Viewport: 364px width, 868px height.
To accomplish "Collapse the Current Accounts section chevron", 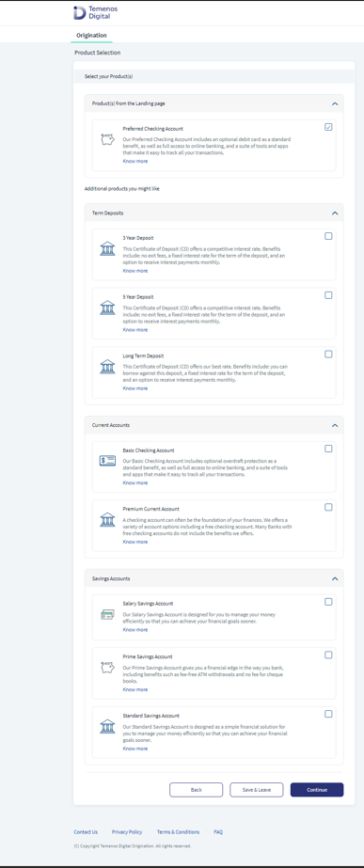I will [334, 425].
